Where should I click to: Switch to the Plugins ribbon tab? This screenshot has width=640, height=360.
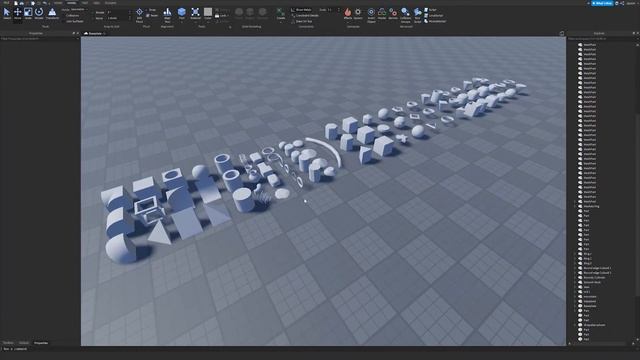tap(111, 2)
